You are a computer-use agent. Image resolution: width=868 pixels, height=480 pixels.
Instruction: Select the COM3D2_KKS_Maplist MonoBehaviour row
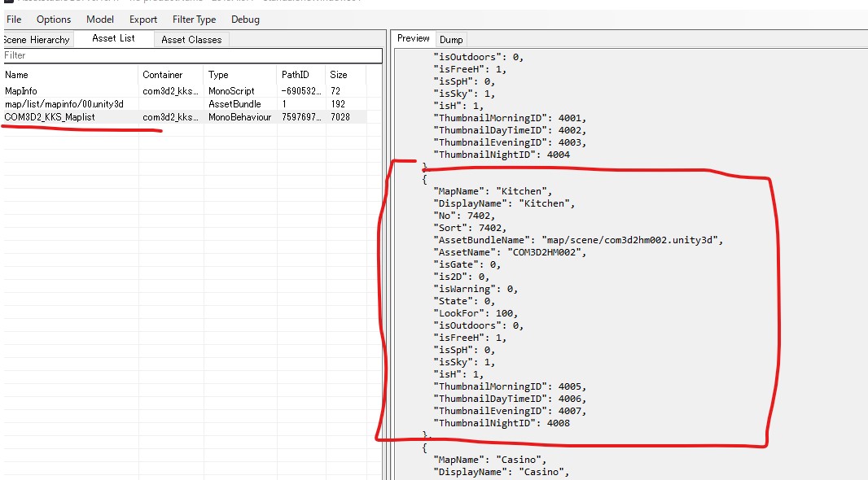coord(50,117)
